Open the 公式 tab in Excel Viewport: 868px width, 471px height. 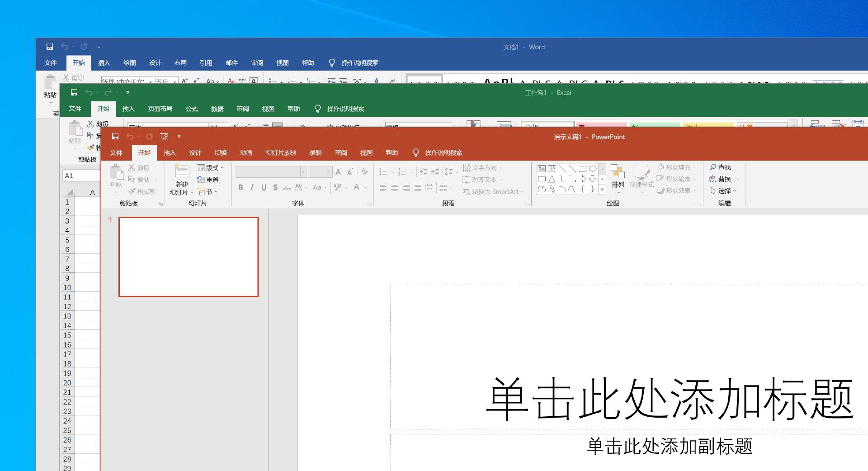pos(191,109)
